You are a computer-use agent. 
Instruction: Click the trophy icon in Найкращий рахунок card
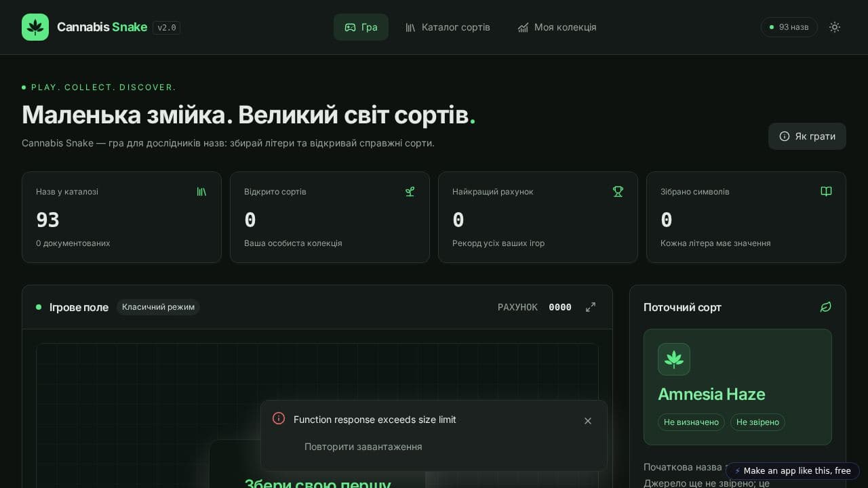[x=618, y=192]
